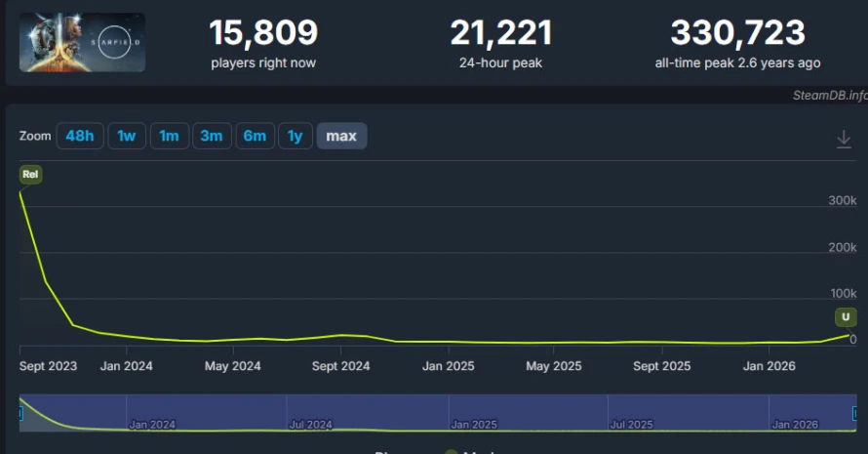Click the 'Rel' release marker on chart
The height and width of the screenshot is (454, 868).
[x=30, y=174]
